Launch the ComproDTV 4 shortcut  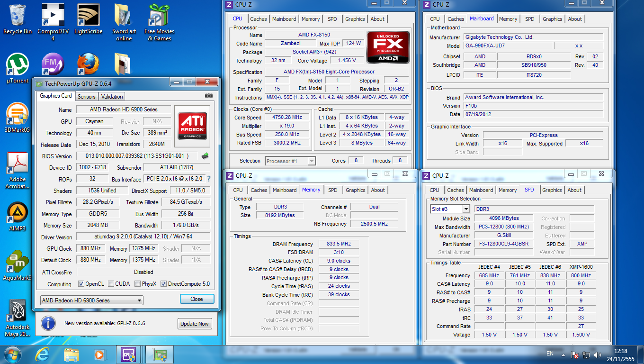[53, 22]
